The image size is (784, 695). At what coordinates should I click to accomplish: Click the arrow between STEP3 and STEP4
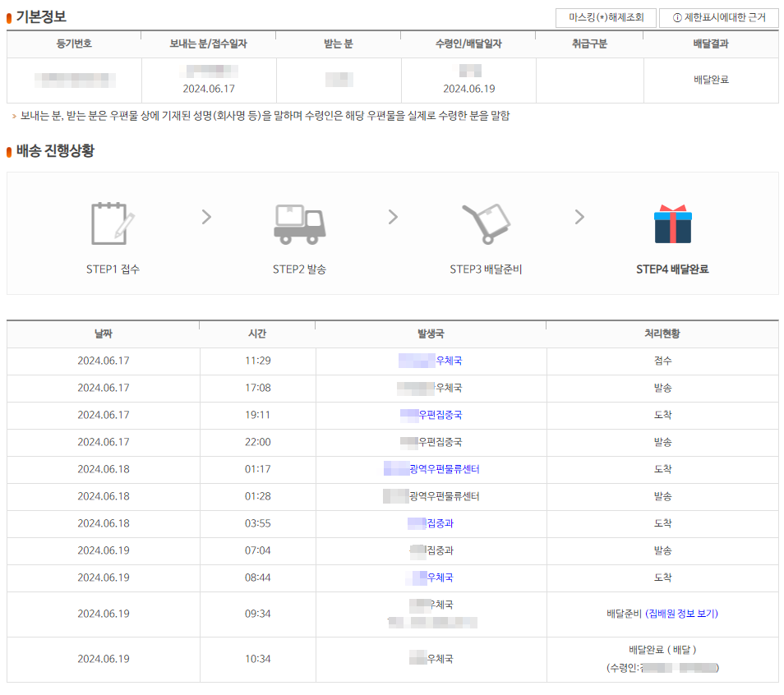(579, 218)
